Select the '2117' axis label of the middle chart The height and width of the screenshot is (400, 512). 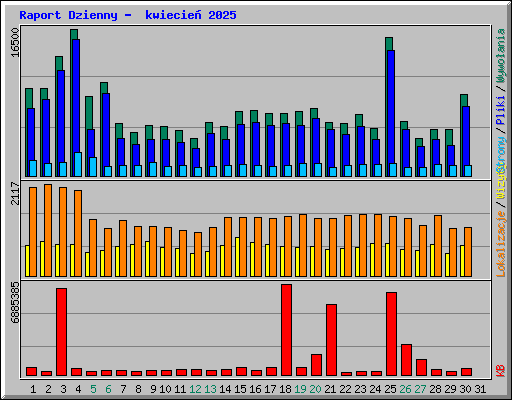15,193
